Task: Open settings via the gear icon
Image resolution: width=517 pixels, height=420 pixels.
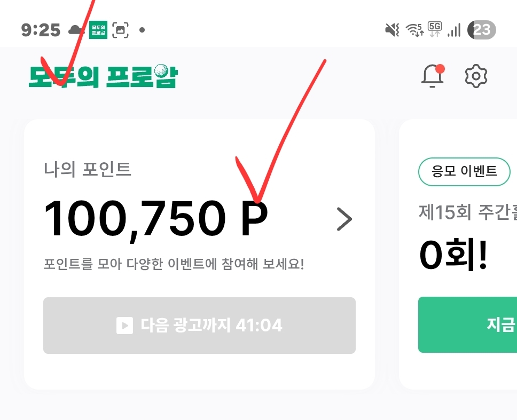Action: tap(476, 76)
